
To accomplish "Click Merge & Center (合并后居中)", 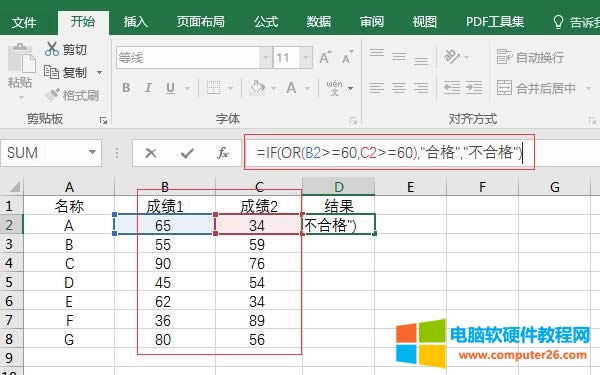I will click(x=536, y=88).
